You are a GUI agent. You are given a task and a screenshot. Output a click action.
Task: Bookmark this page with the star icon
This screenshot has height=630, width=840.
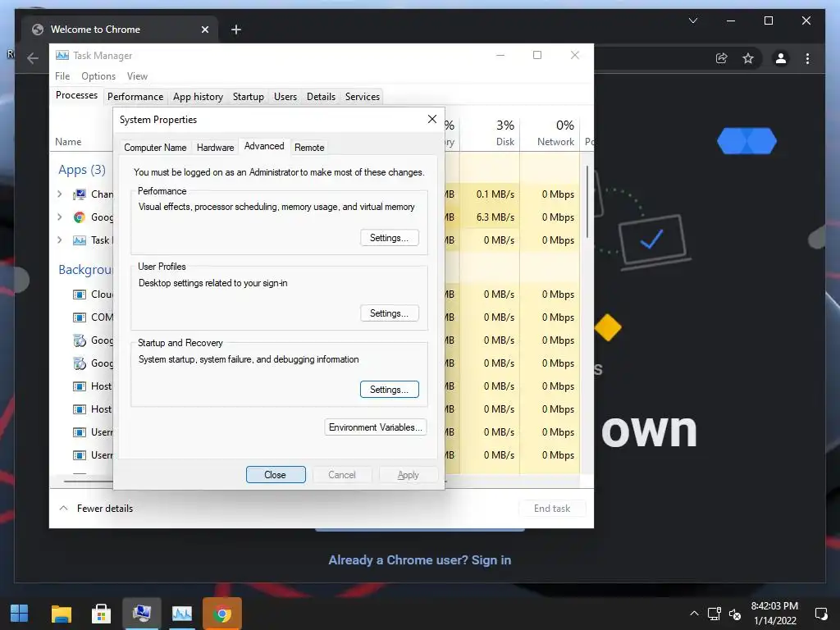(x=748, y=58)
